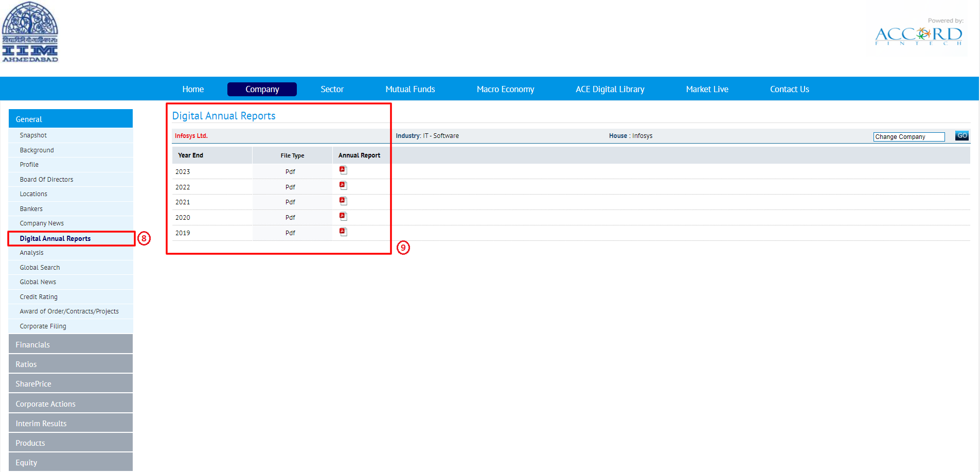The height and width of the screenshot is (472, 980).
Task: Expand the Corporate Actions sidebar section
Action: click(x=70, y=403)
